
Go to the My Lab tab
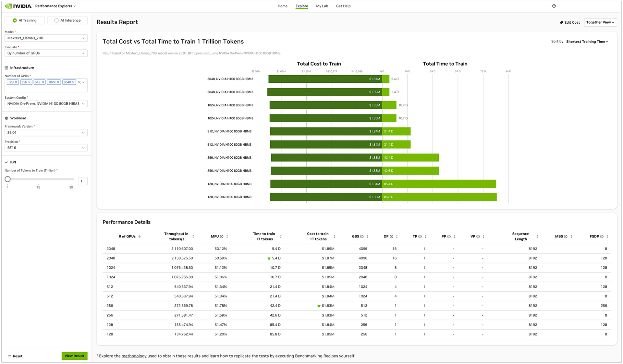(x=322, y=6)
